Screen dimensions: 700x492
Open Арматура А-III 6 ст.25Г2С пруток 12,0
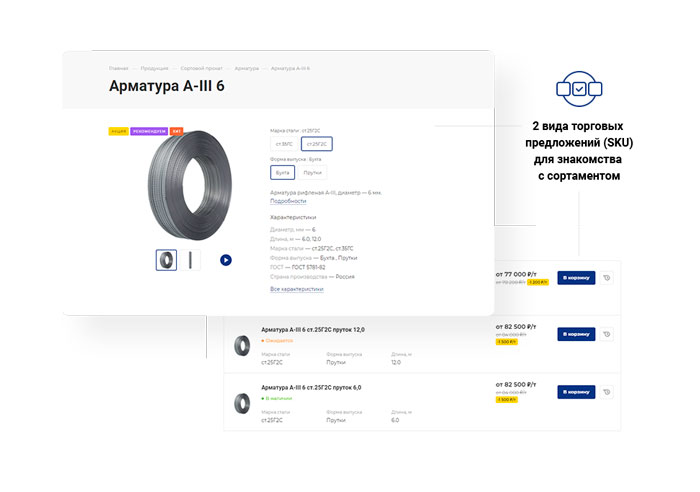(312, 329)
